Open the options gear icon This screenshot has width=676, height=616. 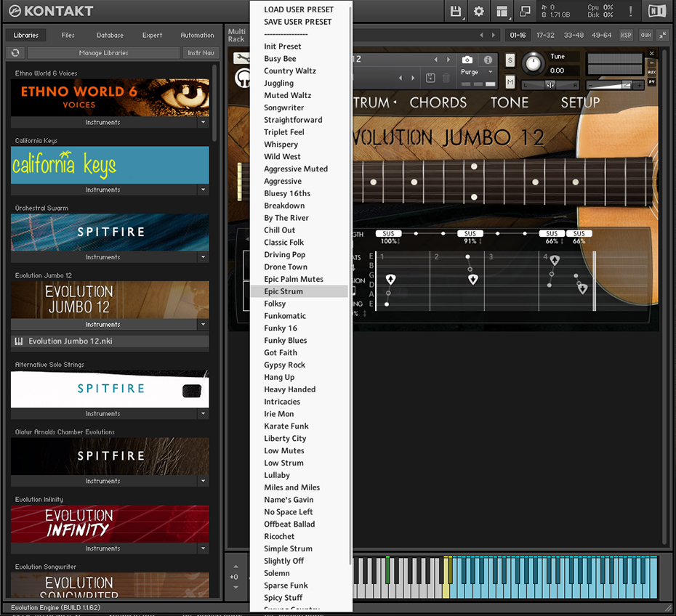click(x=478, y=11)
